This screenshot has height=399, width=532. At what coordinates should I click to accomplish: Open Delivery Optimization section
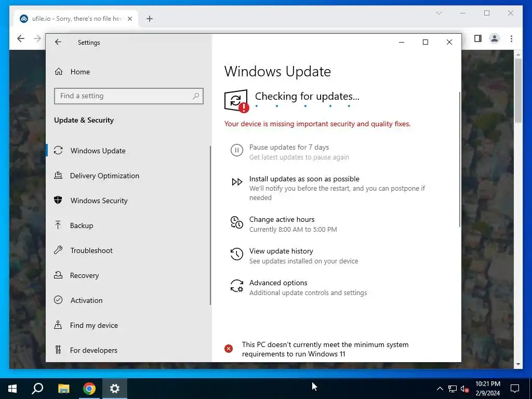pyautogui.click(x=128, y=176)
